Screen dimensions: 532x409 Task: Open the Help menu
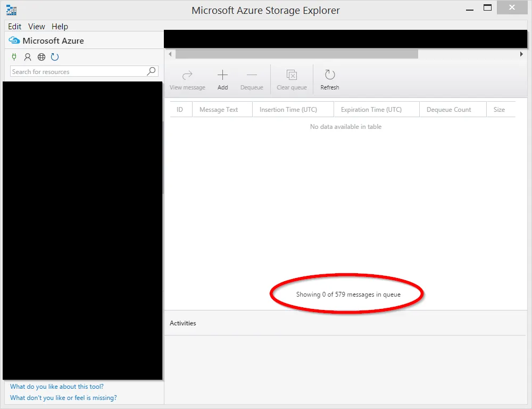[x=60, y=27]
